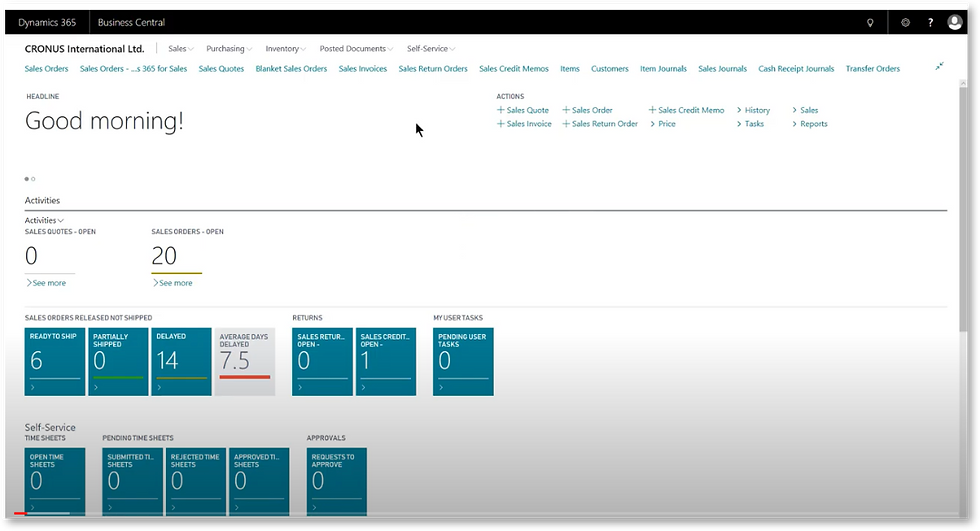This screenshot has width=980, height=531.
Task: Open the Delayed tile showing 14
Action: click(x=181, y=362)
